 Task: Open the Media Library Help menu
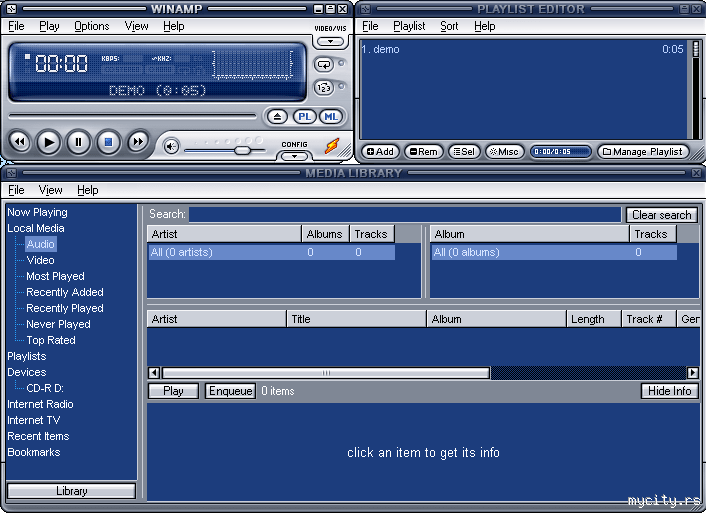(87, 190)
